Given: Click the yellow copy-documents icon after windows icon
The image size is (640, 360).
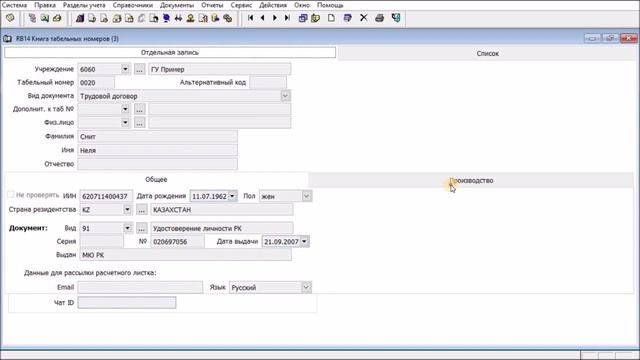Looking at the screenshot, I should click(315, 18).
